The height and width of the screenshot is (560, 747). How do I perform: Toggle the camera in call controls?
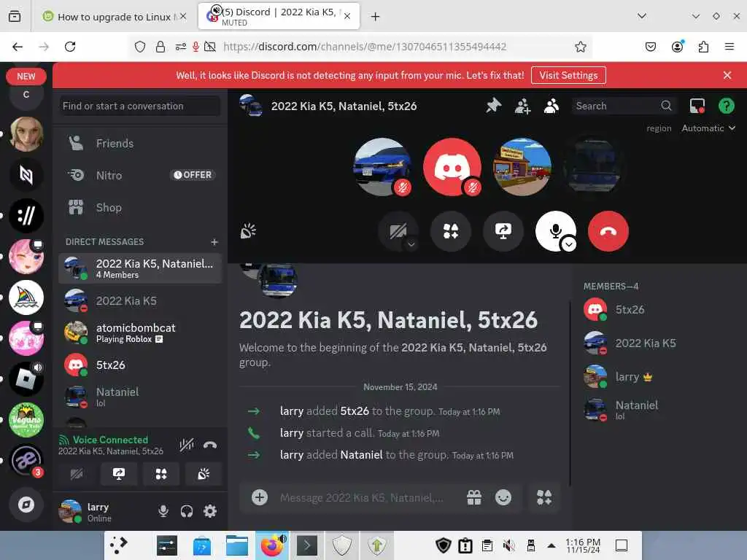[396, 231]
